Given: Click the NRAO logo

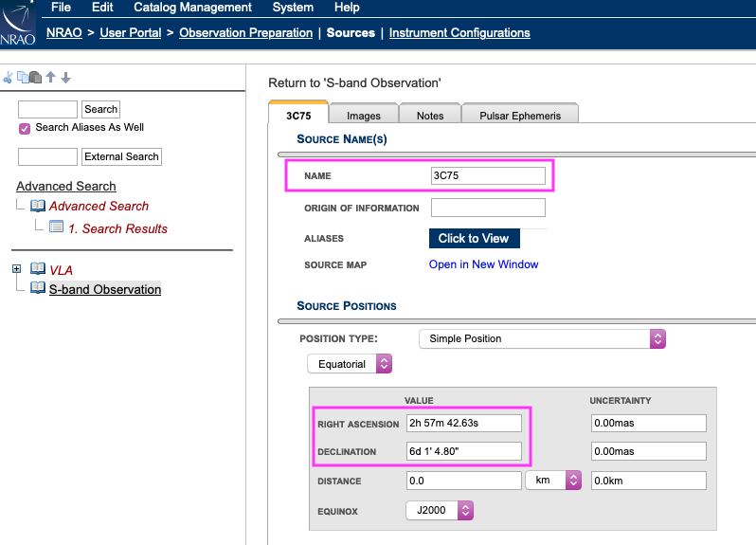Looking at the screenshot, I should click(19, 24).
